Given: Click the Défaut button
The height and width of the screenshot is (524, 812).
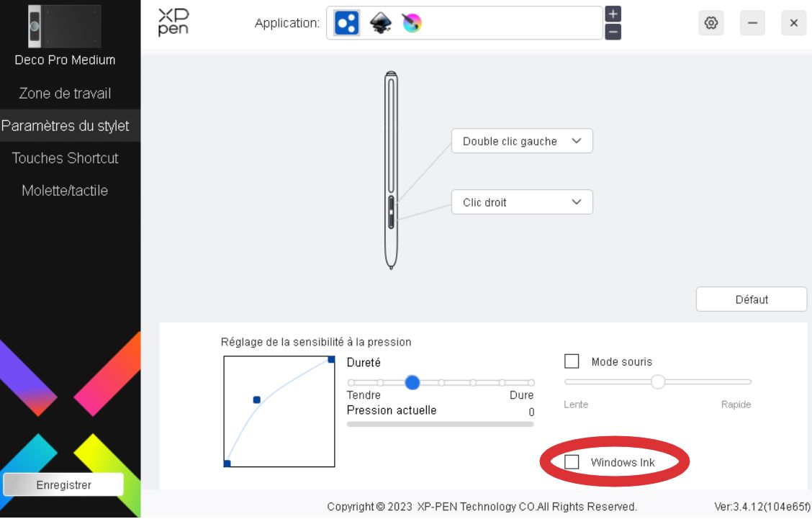Looking at the screenshot, I should [x=752, y=299].
